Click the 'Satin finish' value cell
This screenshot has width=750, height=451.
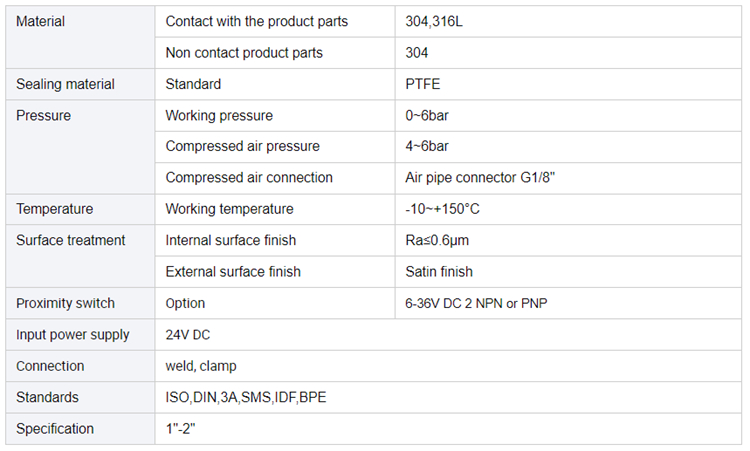pos(568,272)
